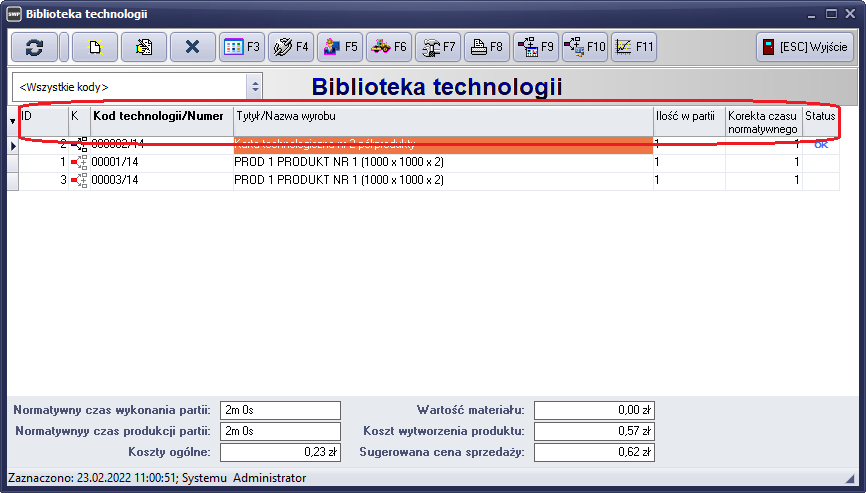This screenshot has width=866, height=493.
Task: Click the refresh button in toolbar
Action: pos(35,47)
